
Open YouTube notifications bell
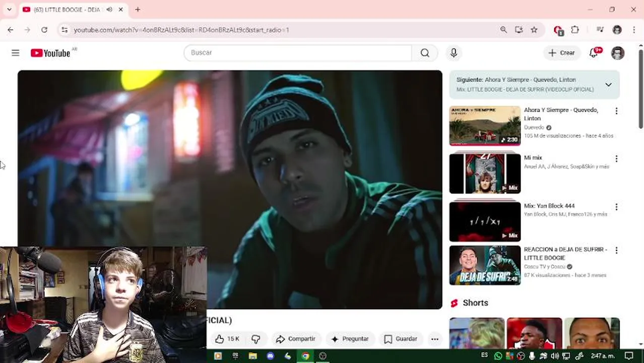click(x=594, y=53)
